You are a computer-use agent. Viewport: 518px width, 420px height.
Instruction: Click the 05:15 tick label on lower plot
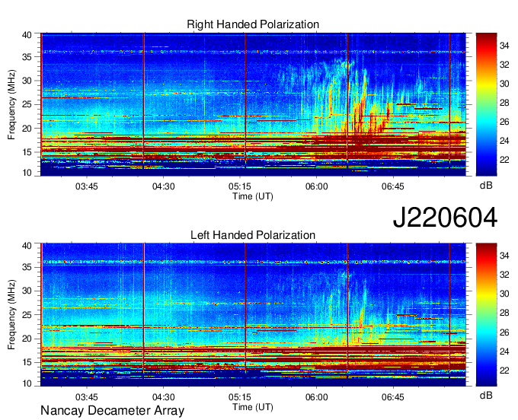(x=239, y=397)
